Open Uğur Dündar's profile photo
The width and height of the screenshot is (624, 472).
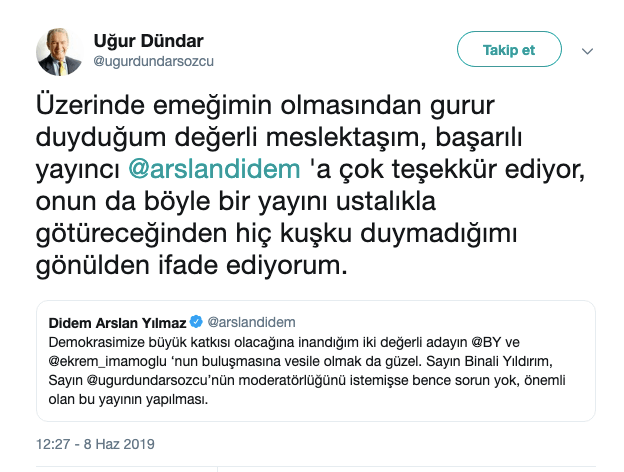pyautogui.click(x=60, y=51)
